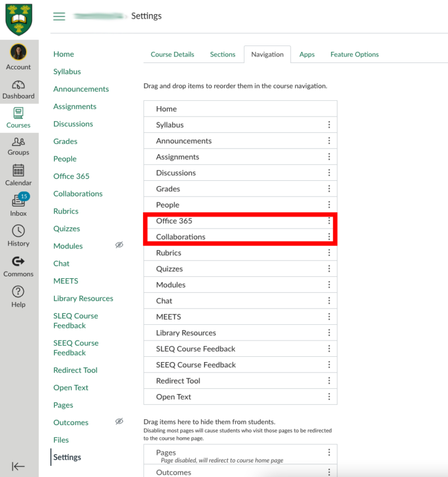Image resolution: width=448 pixels, height=477 pixels.
Task: Click the Help question mark icon
Action: click(x=19, y=292)
